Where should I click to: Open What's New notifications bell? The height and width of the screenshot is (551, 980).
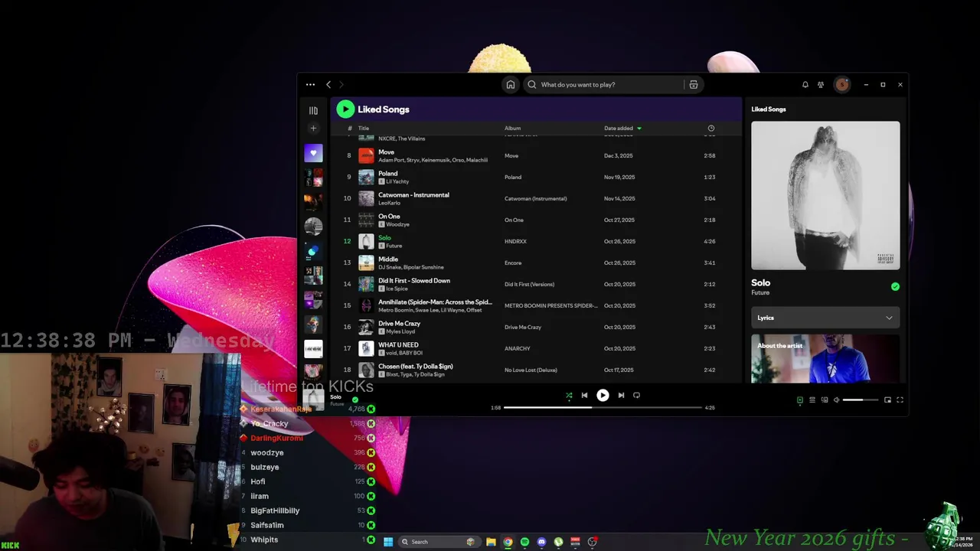pos(805,84)
